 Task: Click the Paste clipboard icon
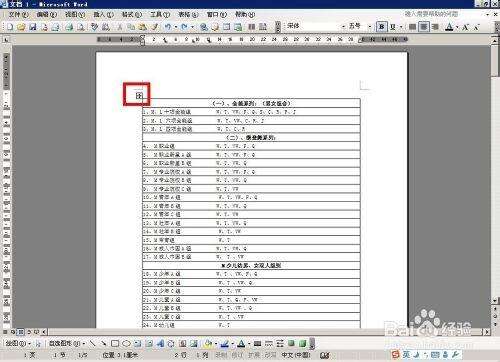(x=143, y=27)
